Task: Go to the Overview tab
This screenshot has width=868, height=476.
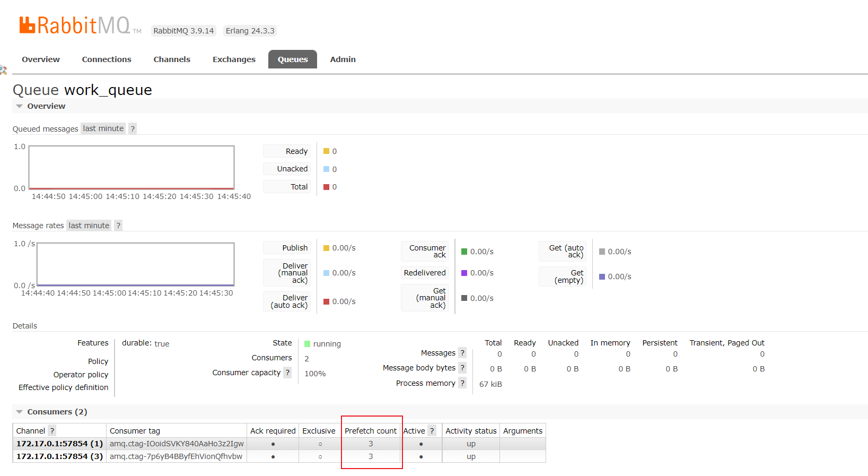Action: tap(41, 59)
